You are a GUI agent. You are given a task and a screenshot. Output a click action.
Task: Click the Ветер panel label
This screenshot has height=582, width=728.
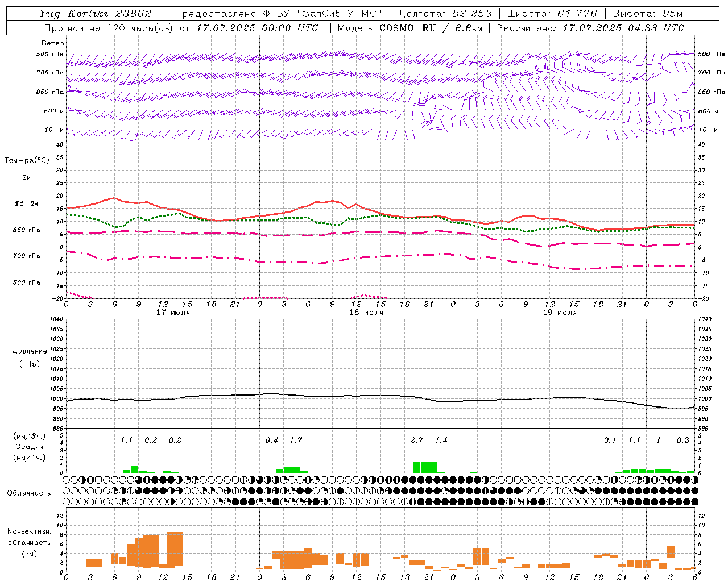pyautogui.click(x=52, y=43)
